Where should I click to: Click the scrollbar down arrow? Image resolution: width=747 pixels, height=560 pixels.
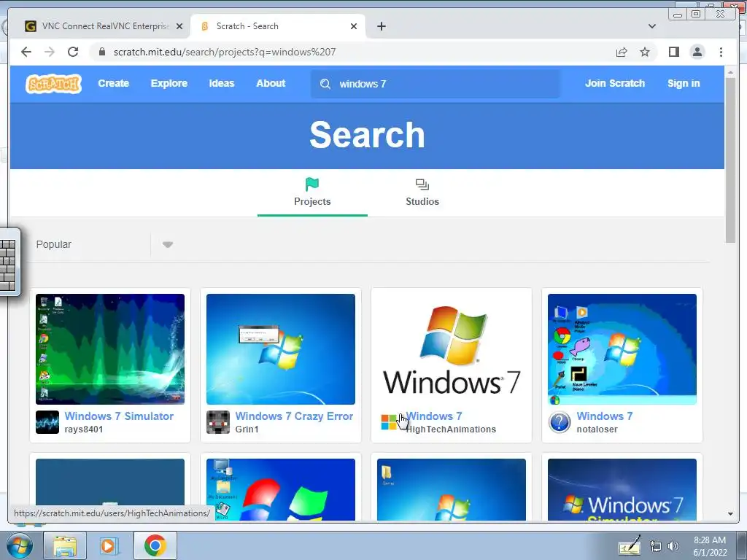(730, 514)
